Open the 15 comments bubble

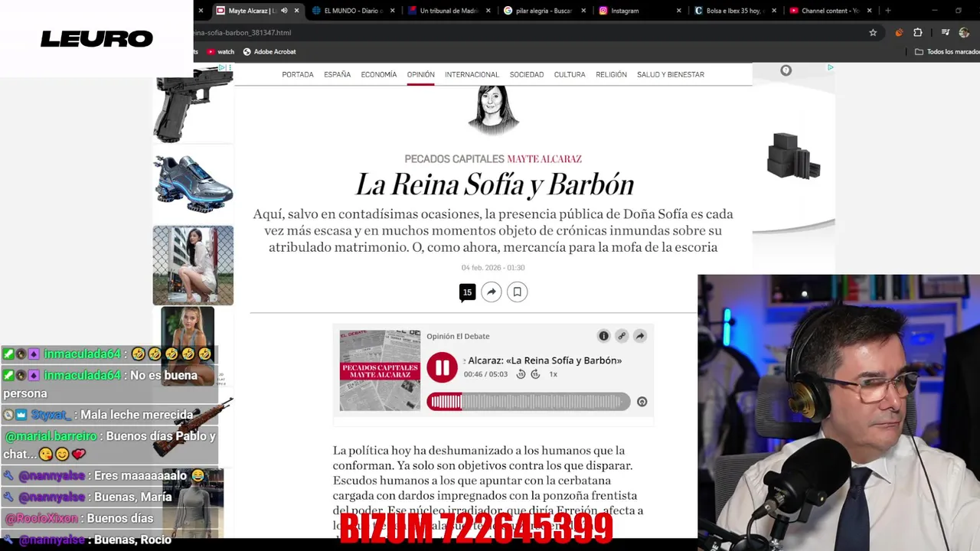(x=467, y=292)
